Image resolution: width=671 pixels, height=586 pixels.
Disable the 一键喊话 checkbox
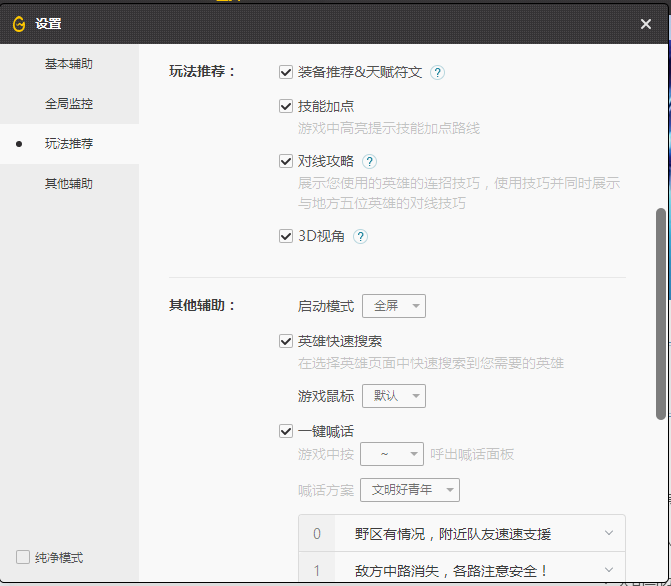click(286, 432)
